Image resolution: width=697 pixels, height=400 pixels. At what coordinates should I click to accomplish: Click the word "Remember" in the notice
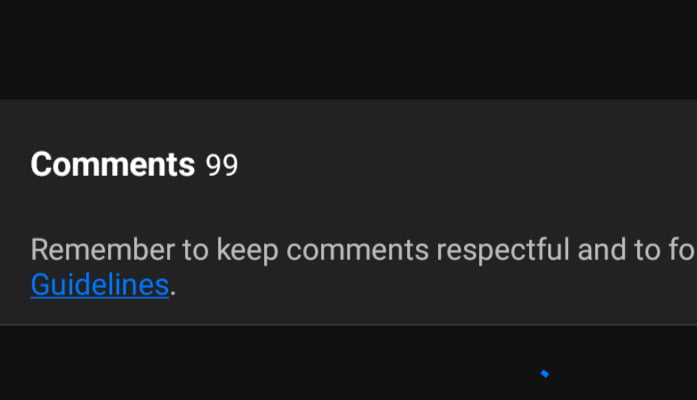pyautogui.click(x=103, y=250)
